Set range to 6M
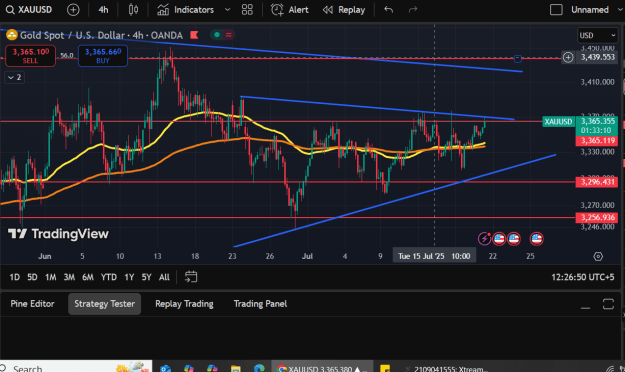The height and width of the screenshot is (372, 625). click(88, 277)
